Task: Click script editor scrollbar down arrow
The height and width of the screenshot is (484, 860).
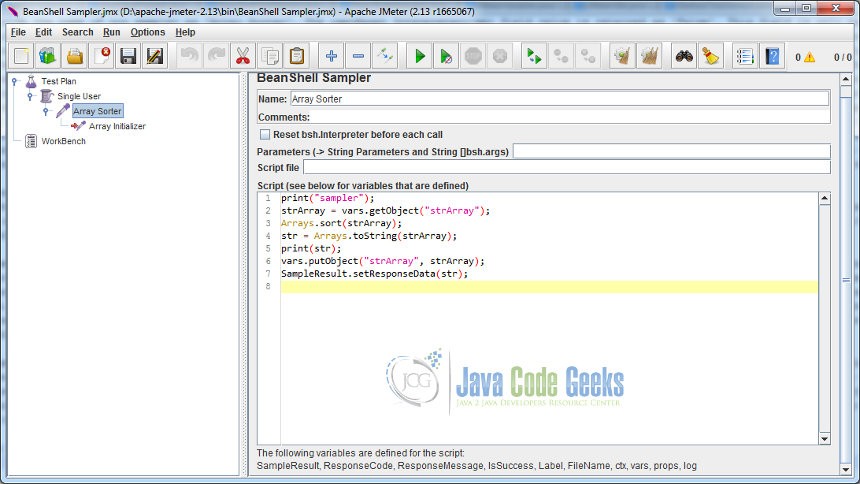Action: tap(824, 438)
